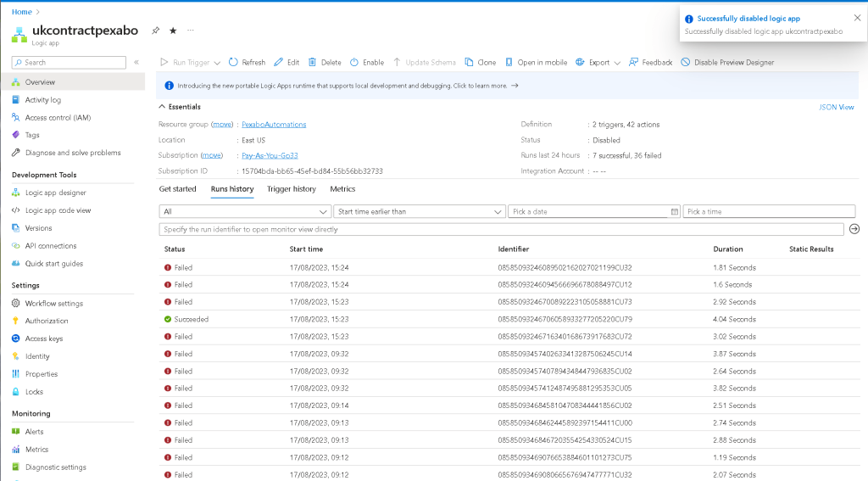Open the Overview sidebar item

point(73,82)
